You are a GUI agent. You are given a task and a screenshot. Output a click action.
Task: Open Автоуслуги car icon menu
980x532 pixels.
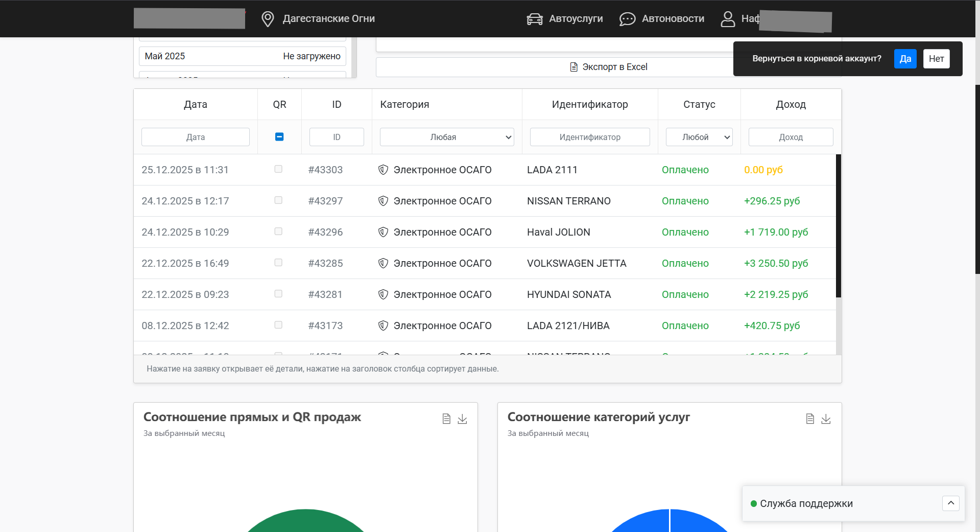(x=535, y=19)
